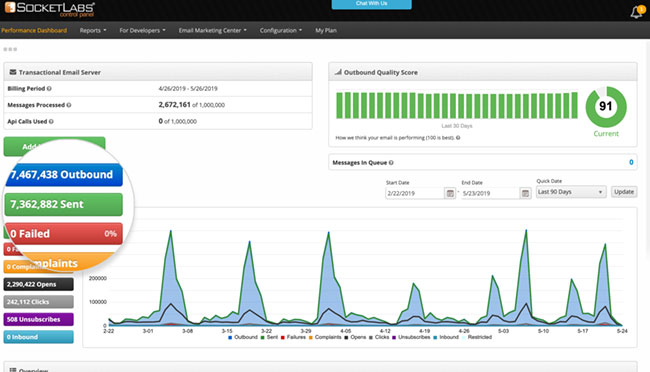Click the Chat With Us button

coord(371,4)
